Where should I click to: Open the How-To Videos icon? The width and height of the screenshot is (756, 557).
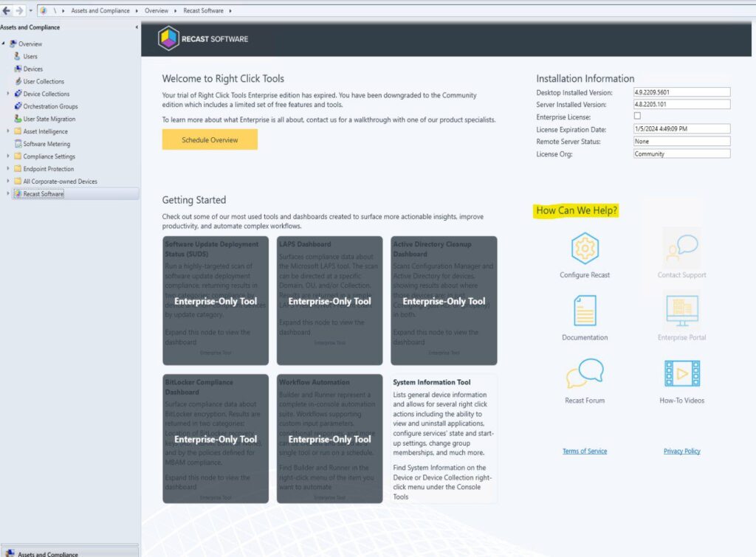(681, 374)
